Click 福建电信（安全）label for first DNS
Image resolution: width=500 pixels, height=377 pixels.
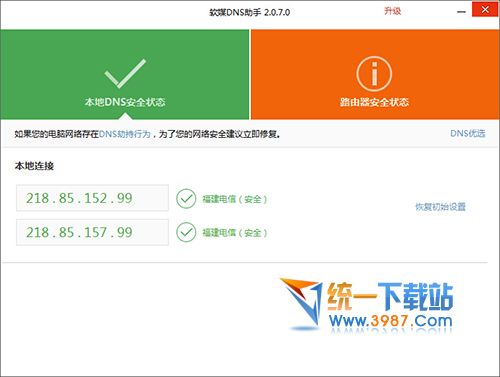click(x=235, y=199)
